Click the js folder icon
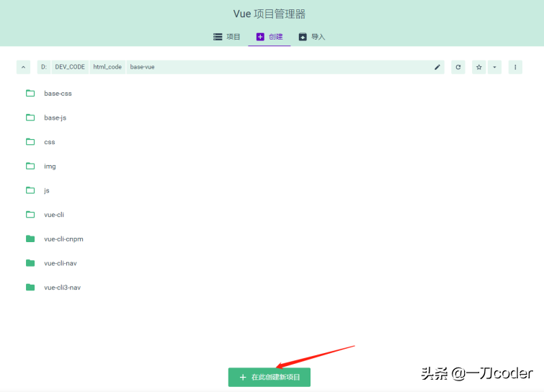 tap(30, 190)
